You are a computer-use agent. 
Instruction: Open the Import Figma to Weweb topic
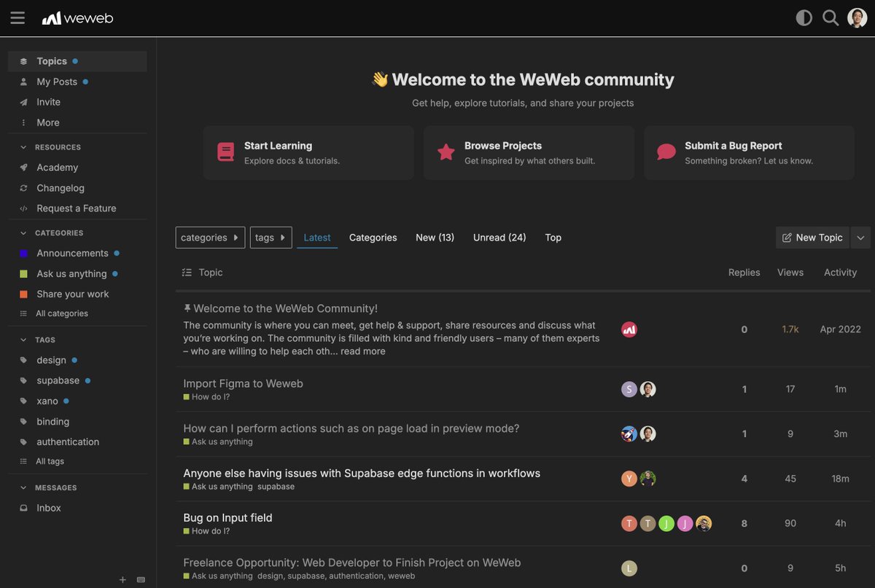243,383
